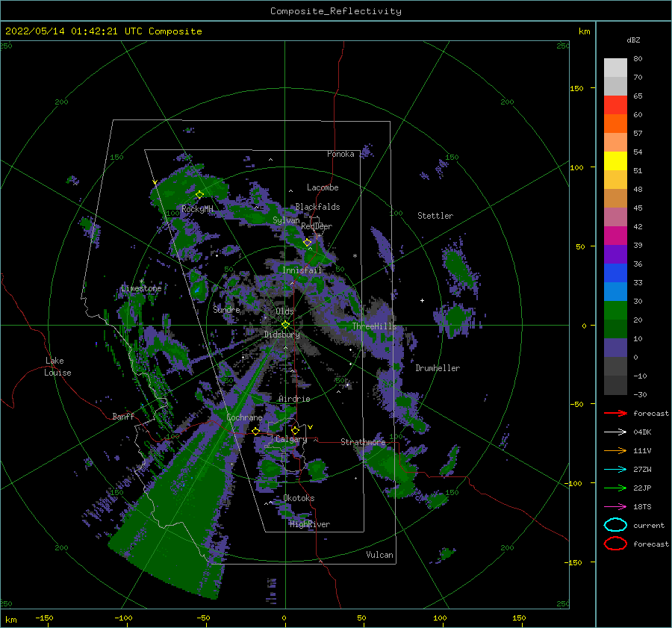Click the red 'forecast' ellipse icon
The image size is (672, 628).
[x=615, y=544]
